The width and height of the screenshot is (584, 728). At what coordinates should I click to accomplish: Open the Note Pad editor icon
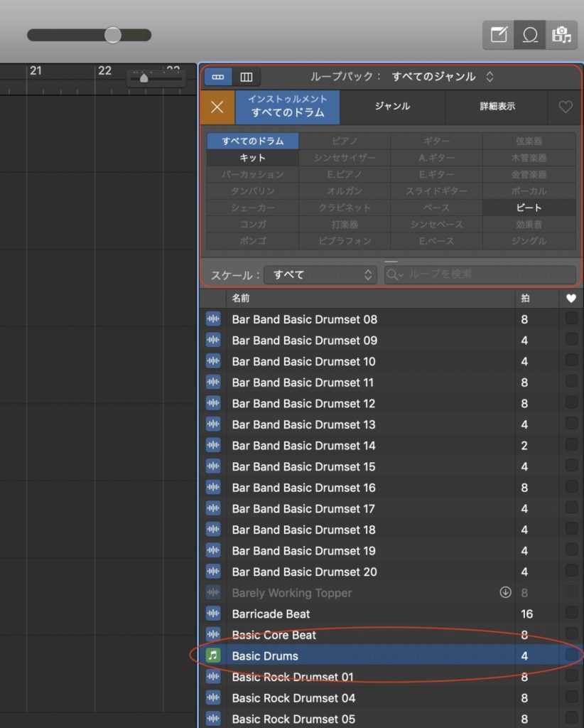[499, 35]
